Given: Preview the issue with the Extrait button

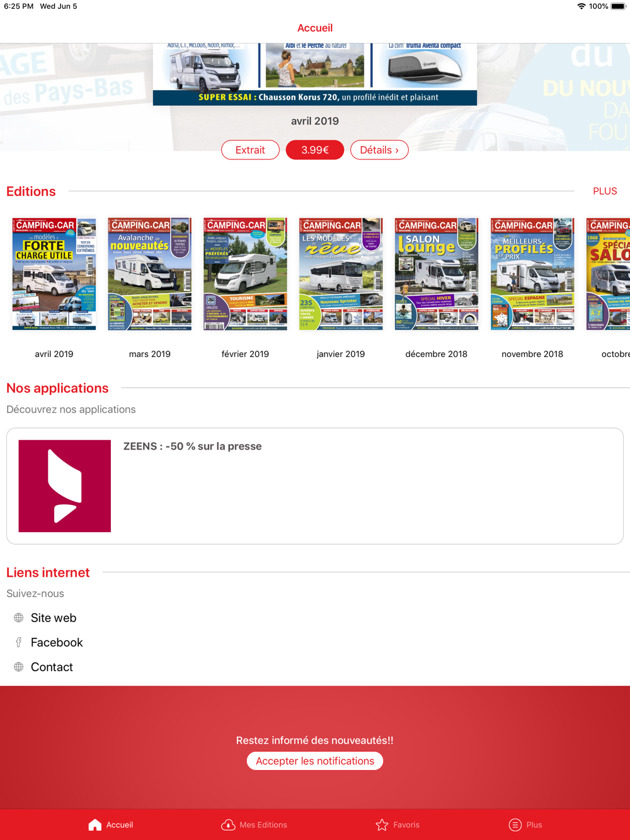Looking at the screenshot, I should click(x=250, y=150).
